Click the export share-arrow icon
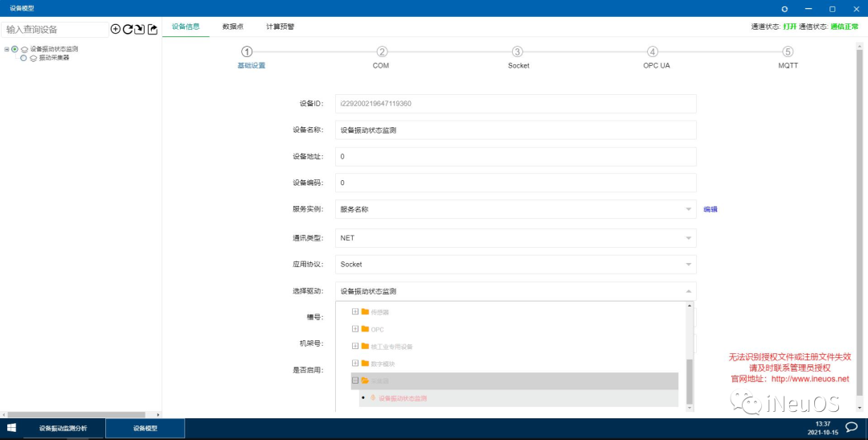The width and height of the screenshot is (868, 440). tap(152, 30)
